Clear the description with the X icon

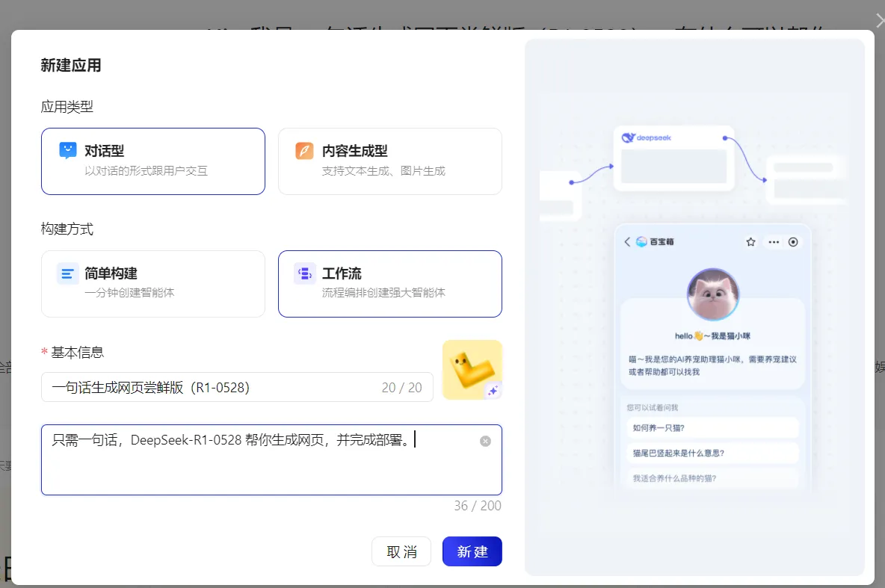click(485, 442)
